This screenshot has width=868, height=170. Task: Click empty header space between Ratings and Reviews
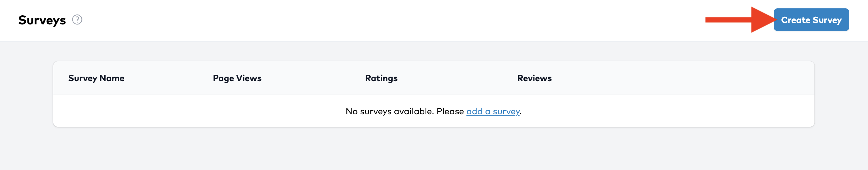pos(457,78)
